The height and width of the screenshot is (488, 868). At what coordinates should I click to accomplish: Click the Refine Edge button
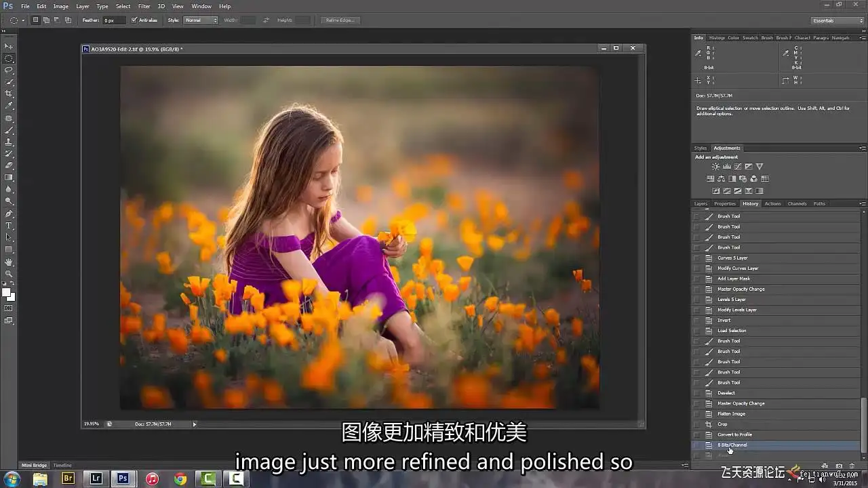340,20
